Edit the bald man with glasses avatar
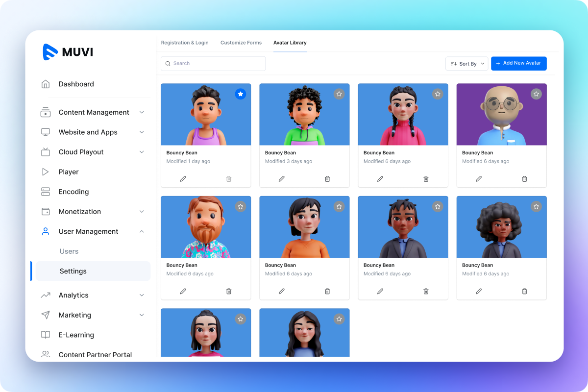Image resolution: width=588 pixels, height=392 pixels. point(479,179)
